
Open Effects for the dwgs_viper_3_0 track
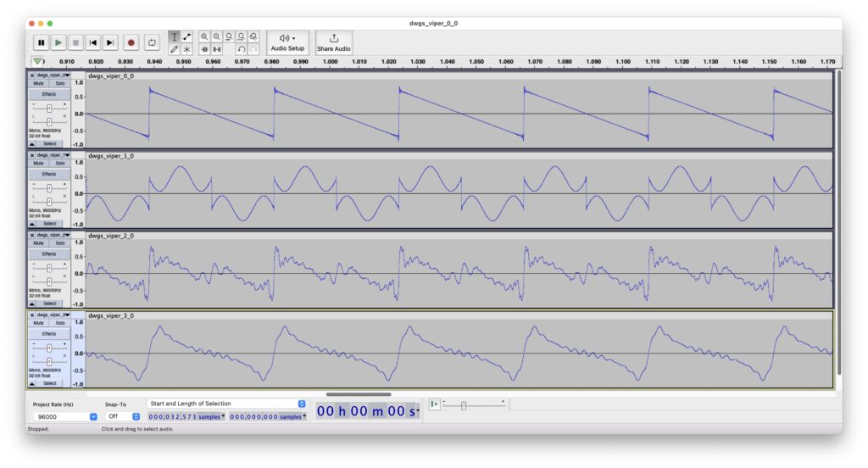[49, 333]
